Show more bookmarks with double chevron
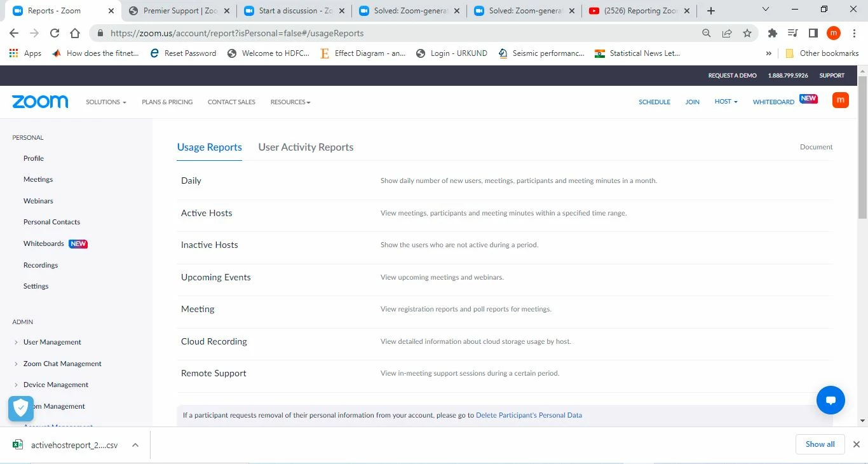 [769, 53]
